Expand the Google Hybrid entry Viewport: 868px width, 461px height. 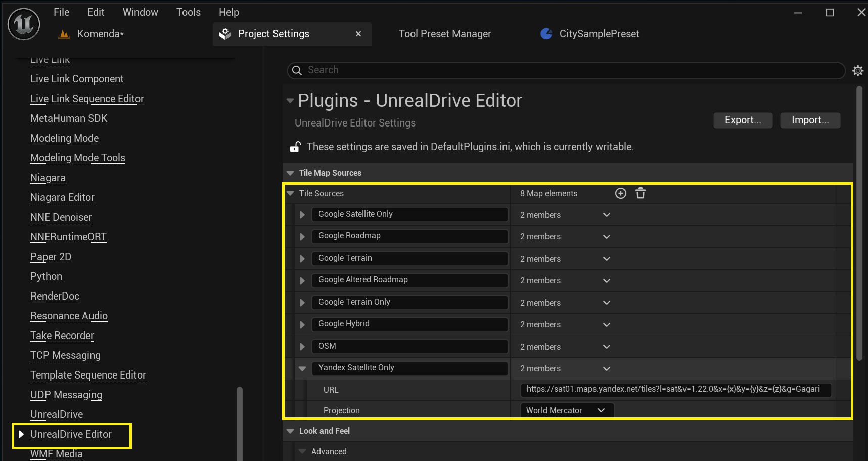point(302,325)
